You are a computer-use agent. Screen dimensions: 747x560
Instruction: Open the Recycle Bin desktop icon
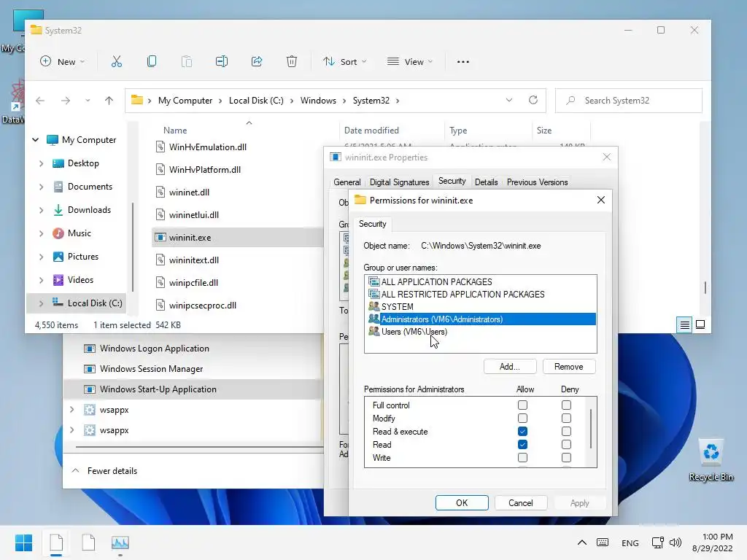[x=711, y=459]
